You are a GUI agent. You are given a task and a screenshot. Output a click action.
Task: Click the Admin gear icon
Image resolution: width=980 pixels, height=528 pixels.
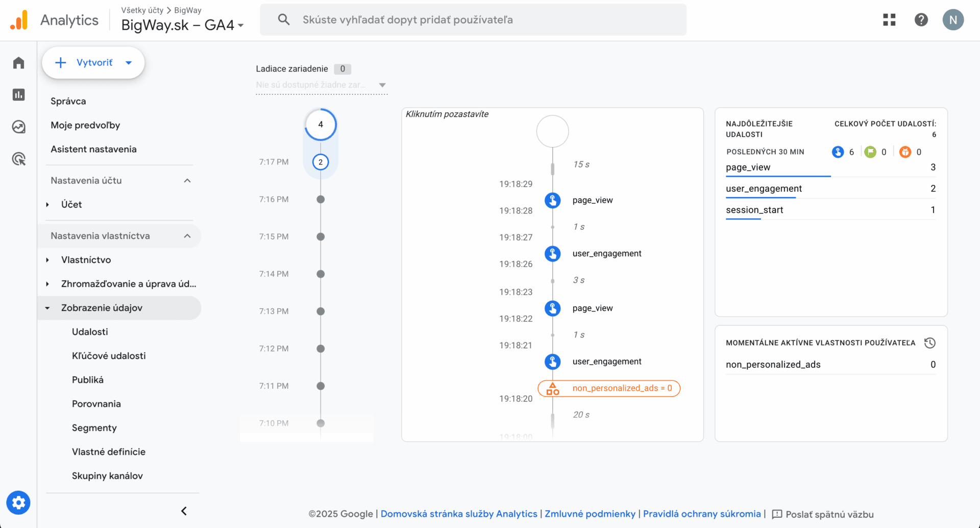tap(18, 503)
